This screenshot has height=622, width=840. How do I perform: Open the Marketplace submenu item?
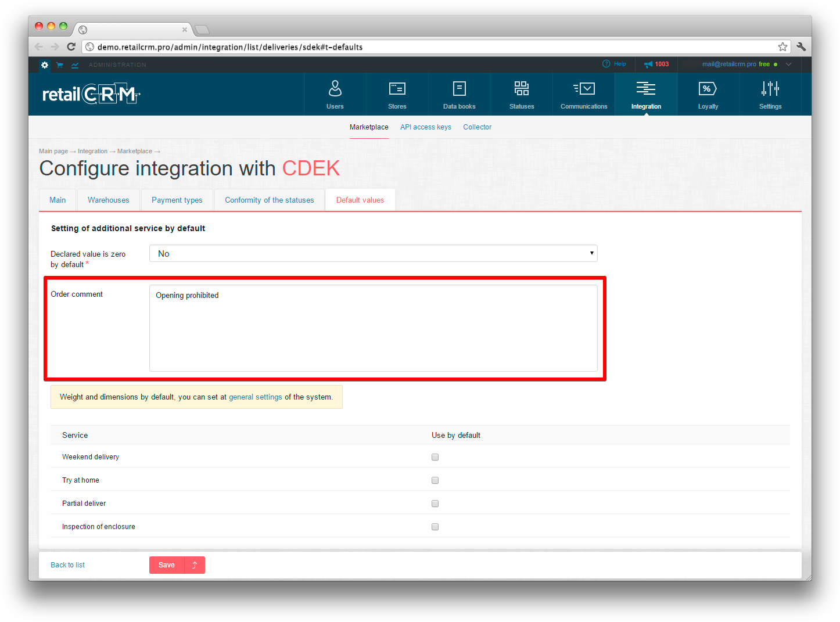point(369,127)
